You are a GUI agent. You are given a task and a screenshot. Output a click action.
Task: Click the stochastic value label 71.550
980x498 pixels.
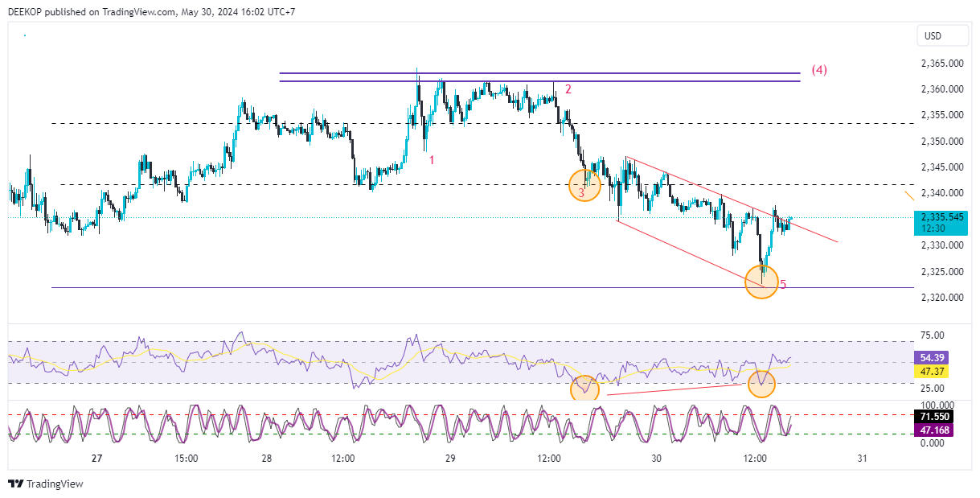(x=935, y=417)
